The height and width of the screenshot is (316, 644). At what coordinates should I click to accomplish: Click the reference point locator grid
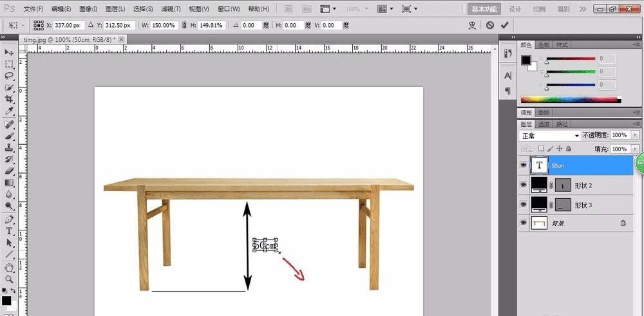point(39,26)
